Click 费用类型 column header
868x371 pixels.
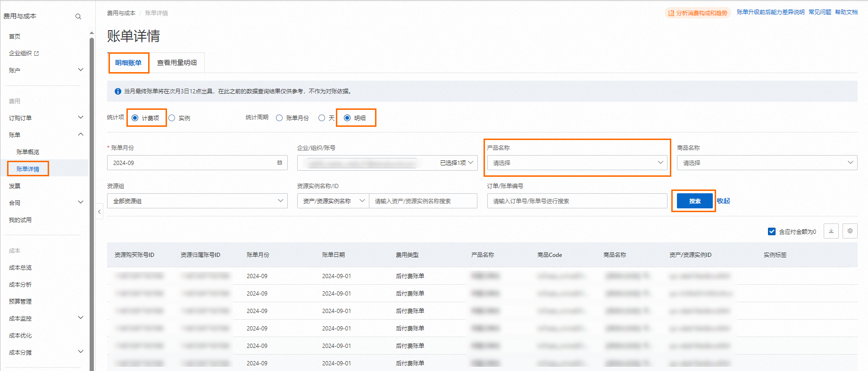tap(407, 255)
